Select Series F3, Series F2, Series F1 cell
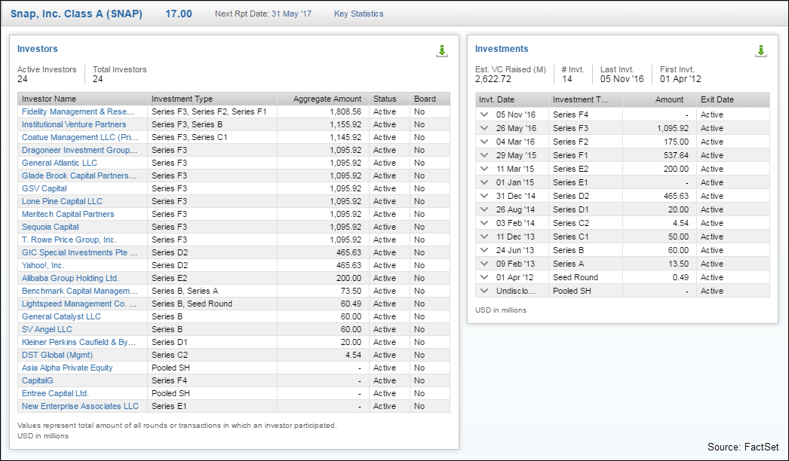The image size is (789, 461). coord(209,112)
